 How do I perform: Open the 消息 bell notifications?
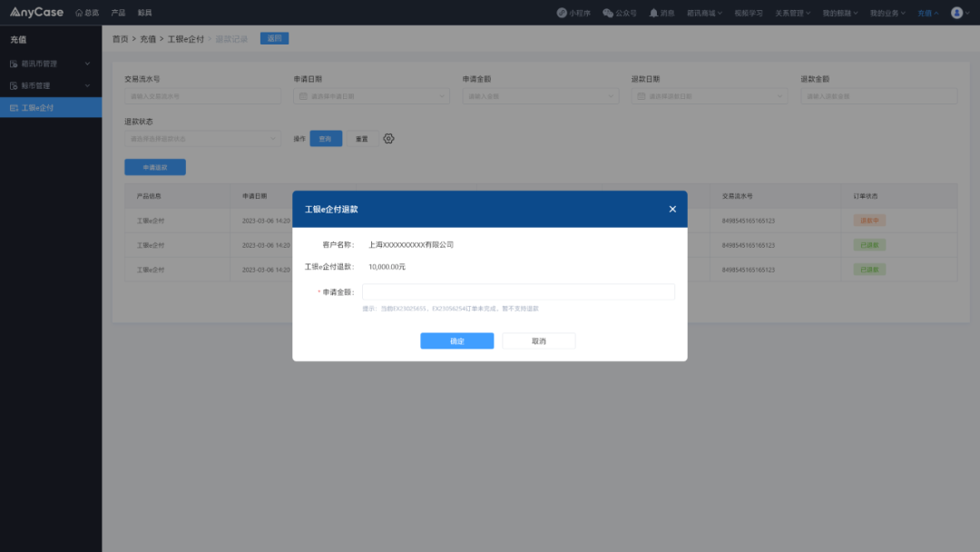[x=661, y=13]
